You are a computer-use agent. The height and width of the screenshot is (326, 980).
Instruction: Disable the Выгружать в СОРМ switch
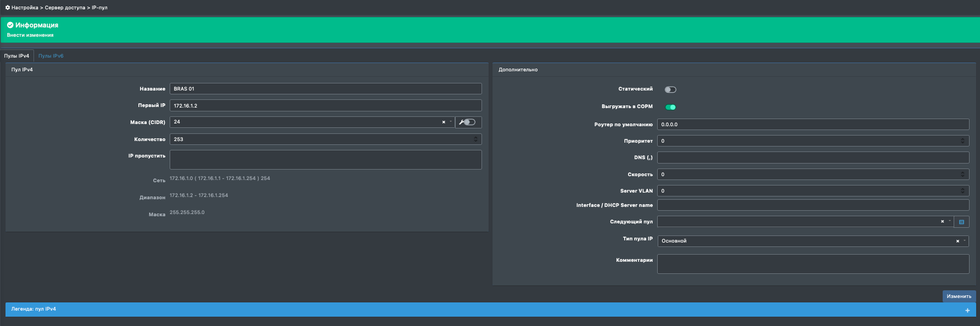670,107
